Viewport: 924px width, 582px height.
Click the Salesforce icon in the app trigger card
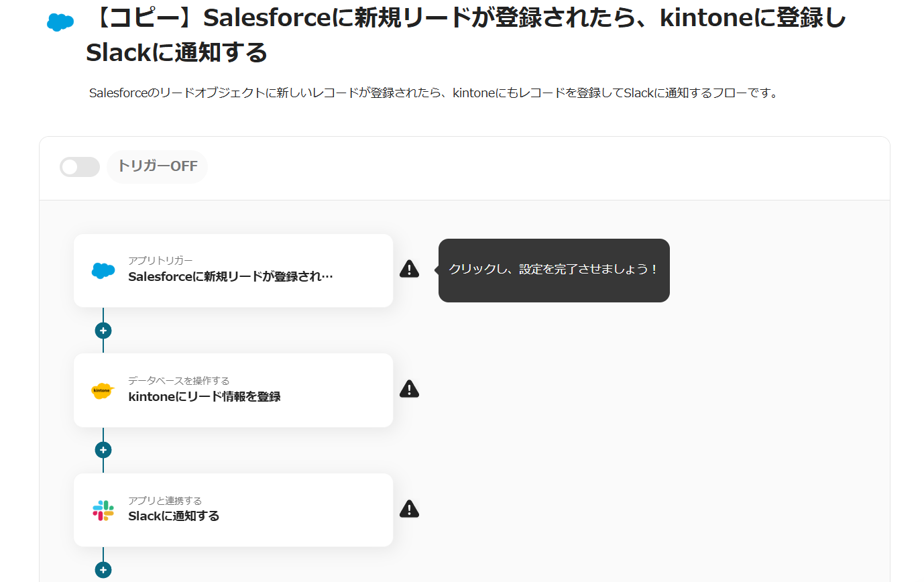coord(103,270)
